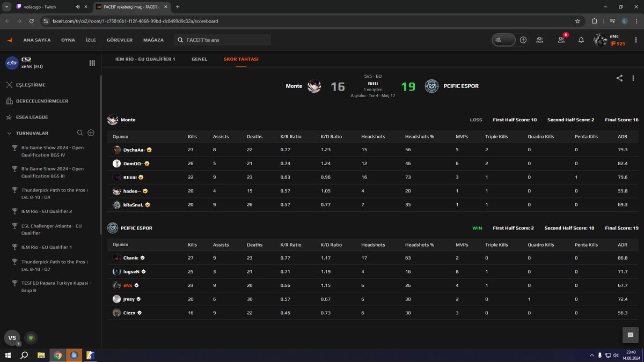This screenshot has width=644, height=362.
Task: Bookmark this page with the star icon
Action: click(x=577, y=21)
